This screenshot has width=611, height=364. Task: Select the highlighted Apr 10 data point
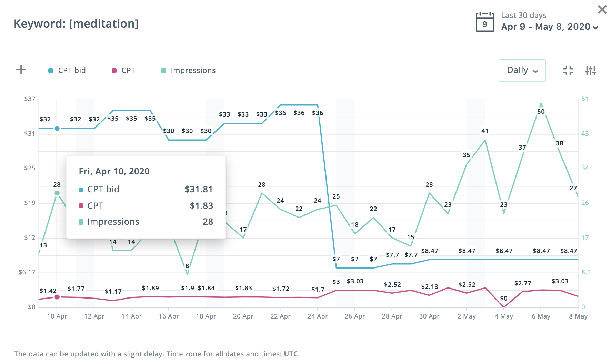click(x=57, y=128)
